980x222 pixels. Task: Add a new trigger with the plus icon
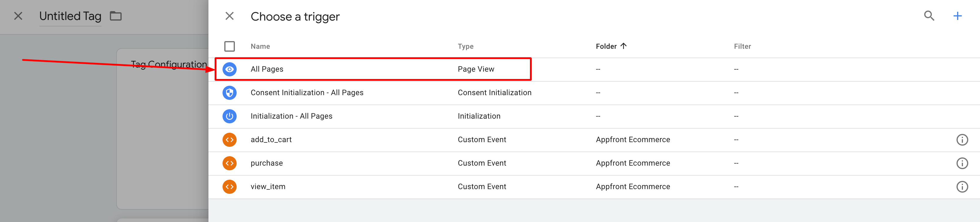click(x=957, y=16)
